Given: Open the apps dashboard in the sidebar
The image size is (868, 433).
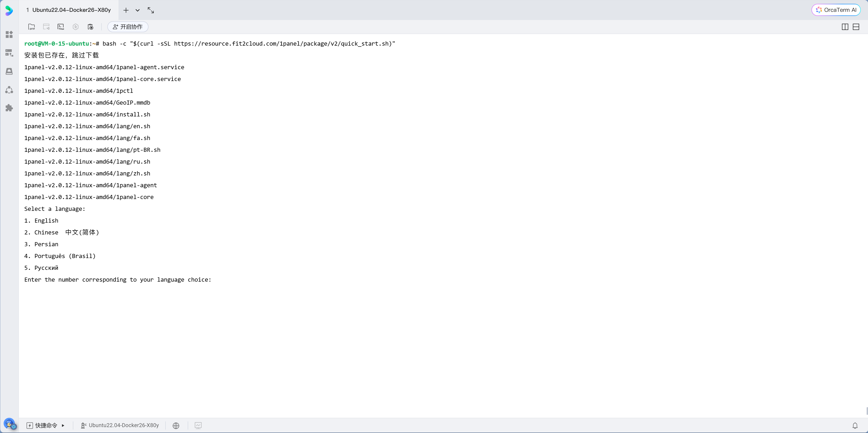Looking at the screenshot, I should click(9, 34).
